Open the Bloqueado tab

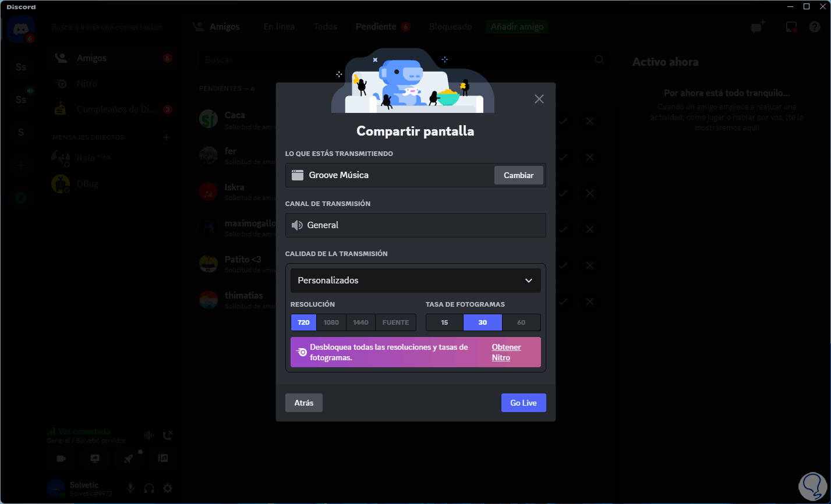(451, 27)
